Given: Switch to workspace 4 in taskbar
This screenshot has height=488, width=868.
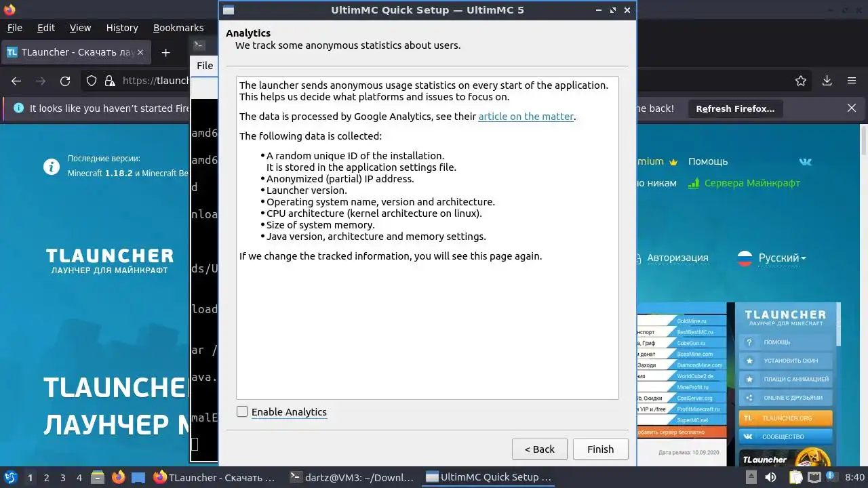Looking at the screenshot, I should [x=79, y=478].
